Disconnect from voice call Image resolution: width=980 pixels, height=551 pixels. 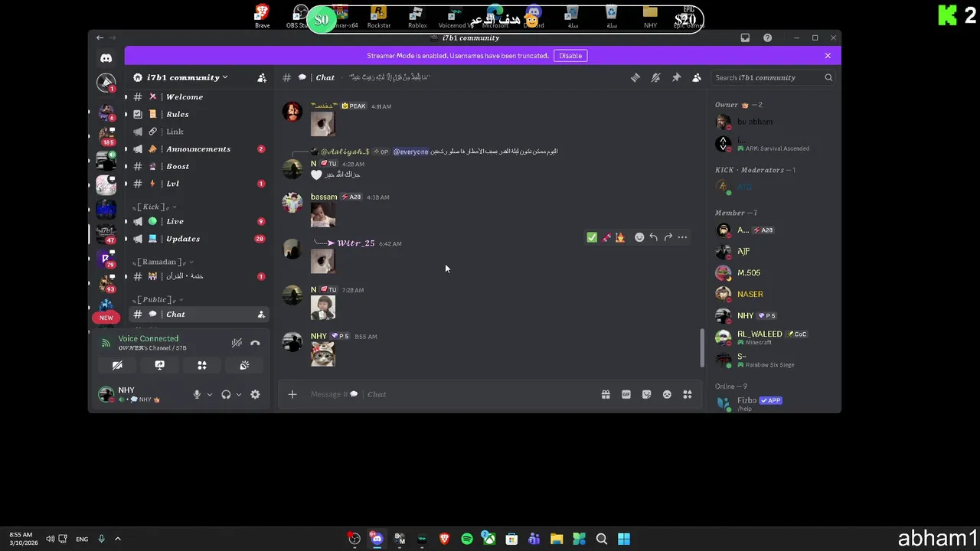255,343
